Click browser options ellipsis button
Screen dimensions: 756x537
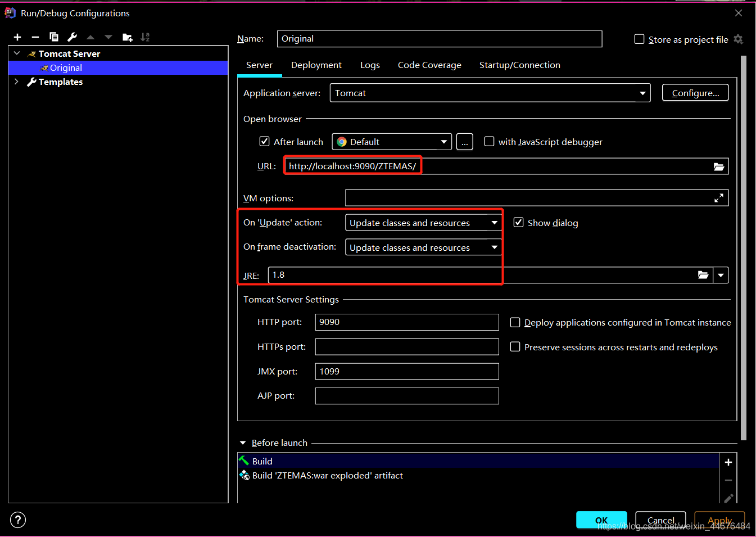465,142
